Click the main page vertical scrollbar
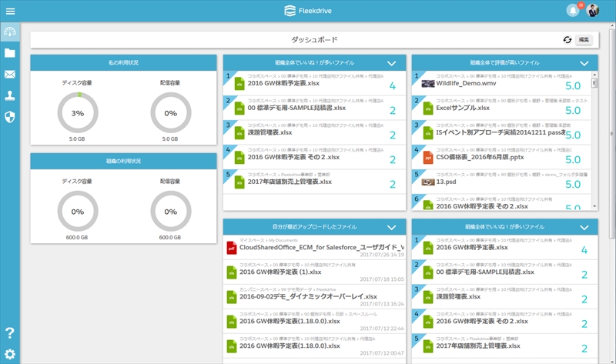Viewport: 616px width, 364px height. click(x=611, y=133)
